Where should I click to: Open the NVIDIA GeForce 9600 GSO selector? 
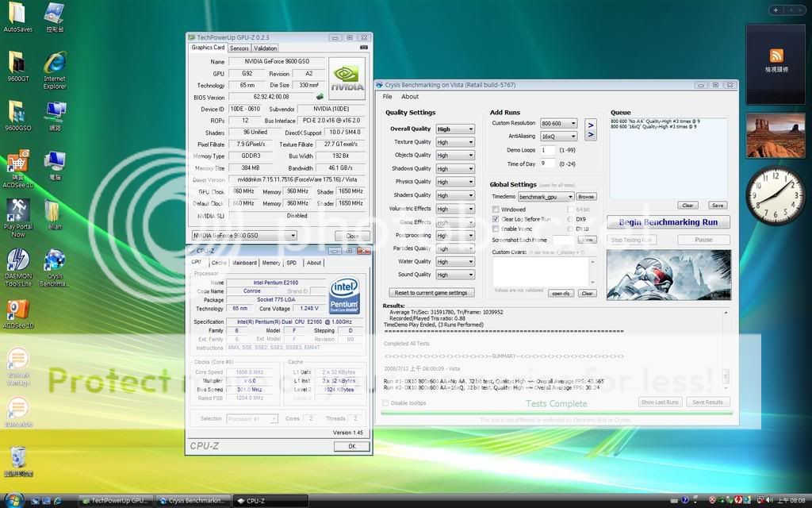click(x=244, y=236)
